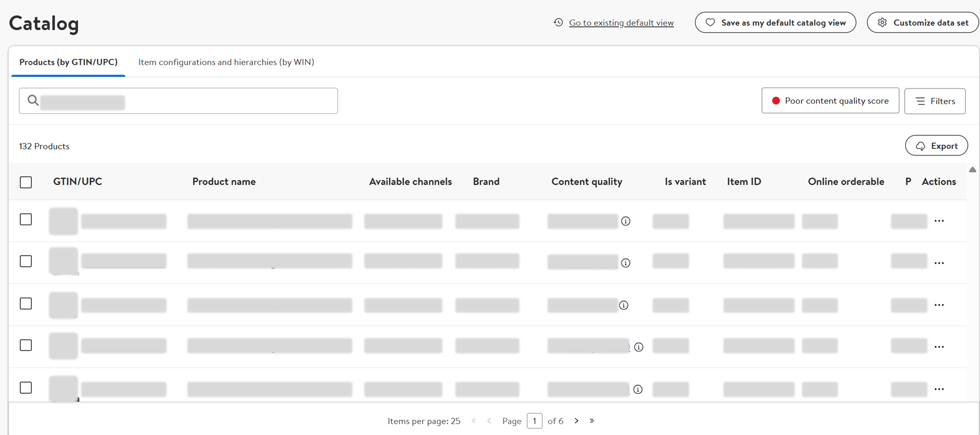The image size is (980, 435).
Task: Check the first product row checkbox
Action: [x=26, y=220]
